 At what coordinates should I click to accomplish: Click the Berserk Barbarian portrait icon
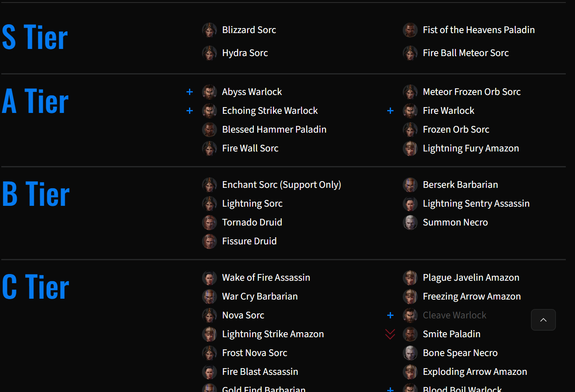pos(410,185)
